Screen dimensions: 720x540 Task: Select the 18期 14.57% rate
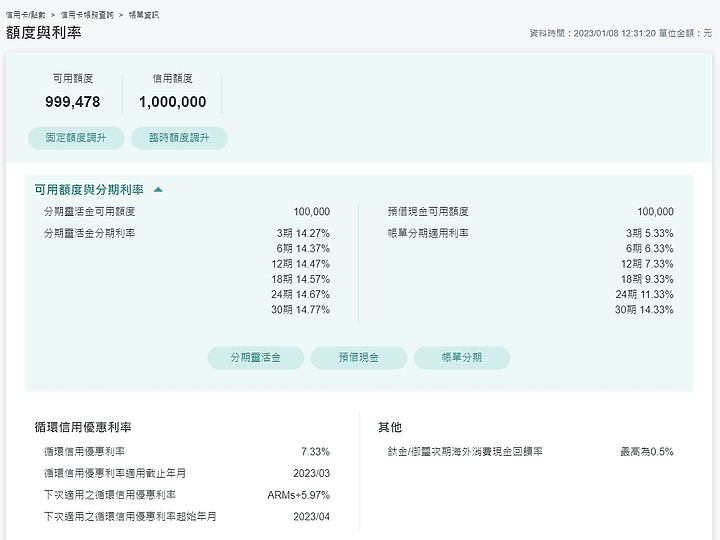pos(300,279)
